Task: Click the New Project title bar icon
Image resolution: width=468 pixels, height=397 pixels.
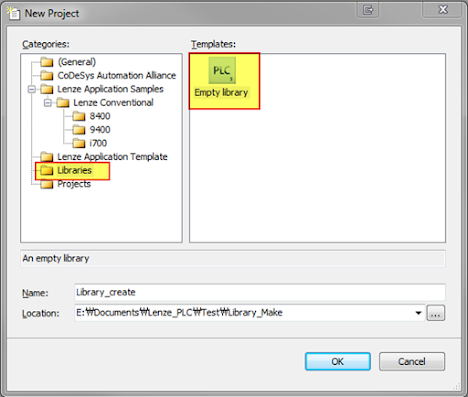Action: click(14, 13)
